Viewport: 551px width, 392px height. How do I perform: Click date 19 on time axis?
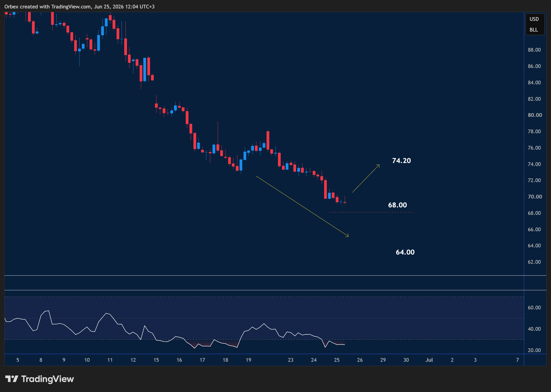(x=248, y=360)
